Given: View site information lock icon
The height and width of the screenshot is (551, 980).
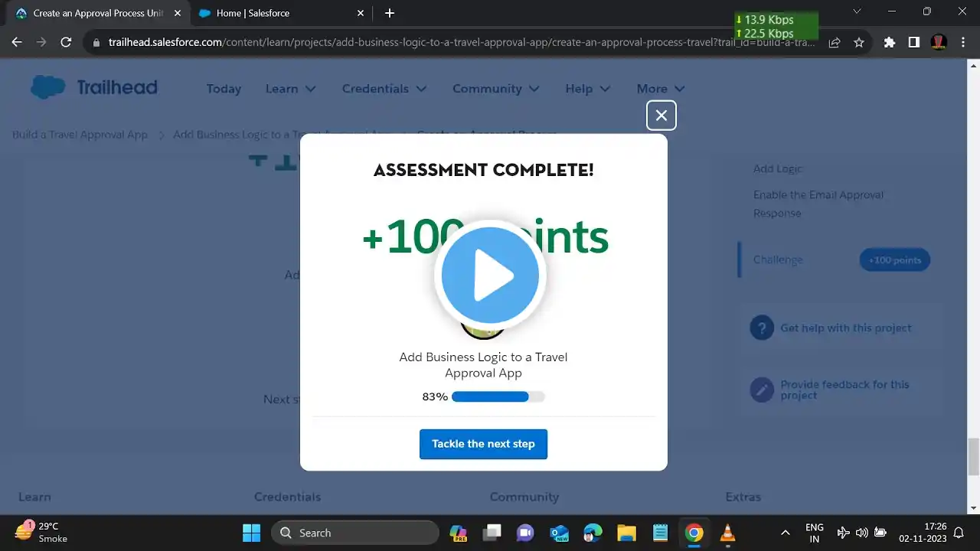Looking at the screenshot, I should pyautogui.click(x=96, y=42).
